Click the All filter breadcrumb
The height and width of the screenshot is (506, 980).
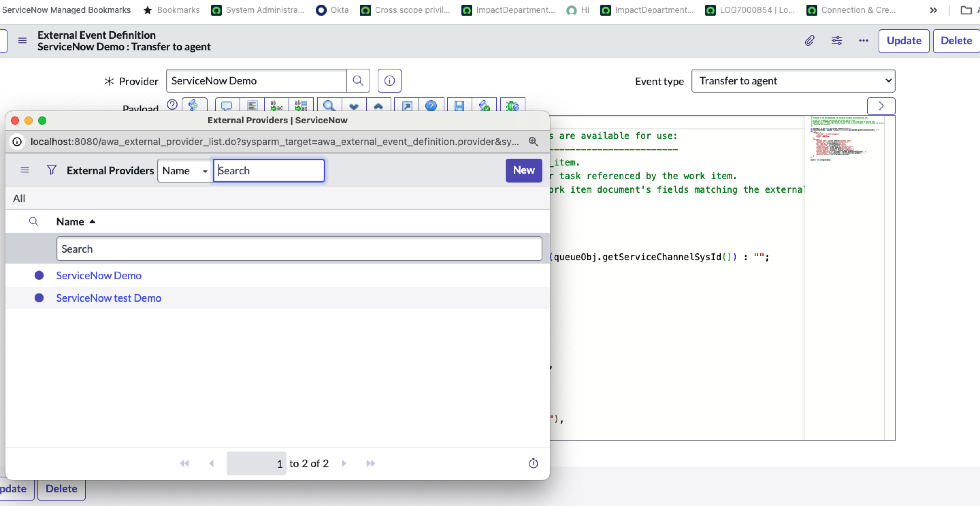click(x=19, y=199)
